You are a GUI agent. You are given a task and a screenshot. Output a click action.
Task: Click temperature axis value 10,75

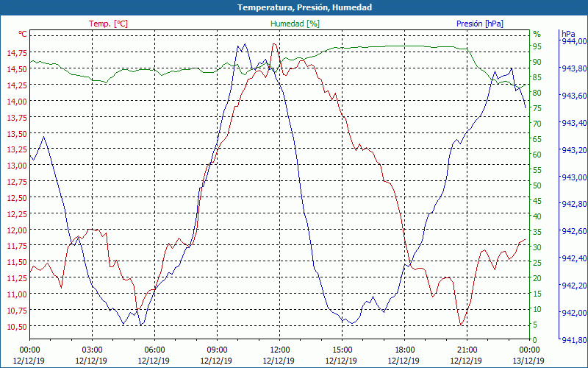(17, 311)
